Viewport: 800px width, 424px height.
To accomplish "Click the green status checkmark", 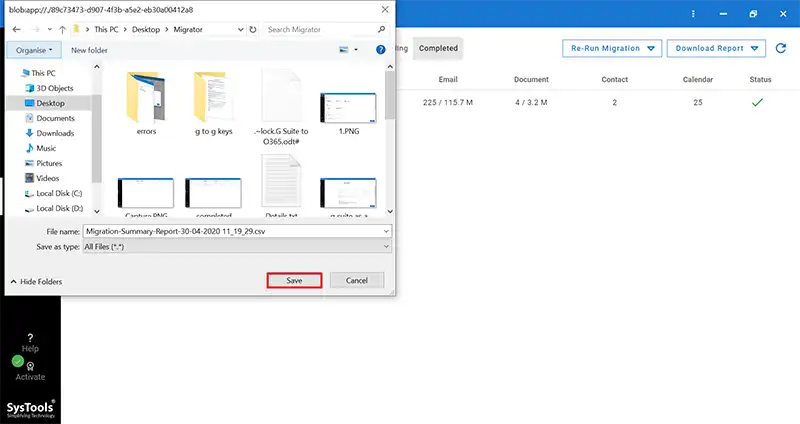I will point(757,103).
